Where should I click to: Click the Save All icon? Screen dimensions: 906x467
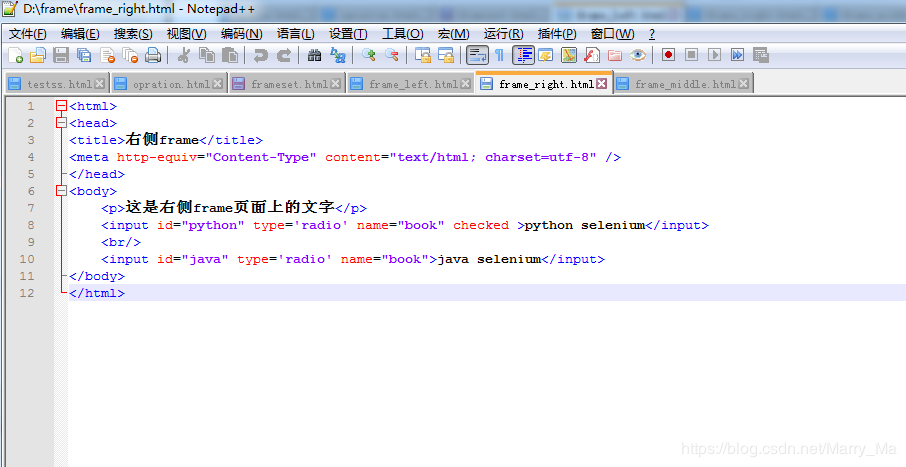[84, 55]
